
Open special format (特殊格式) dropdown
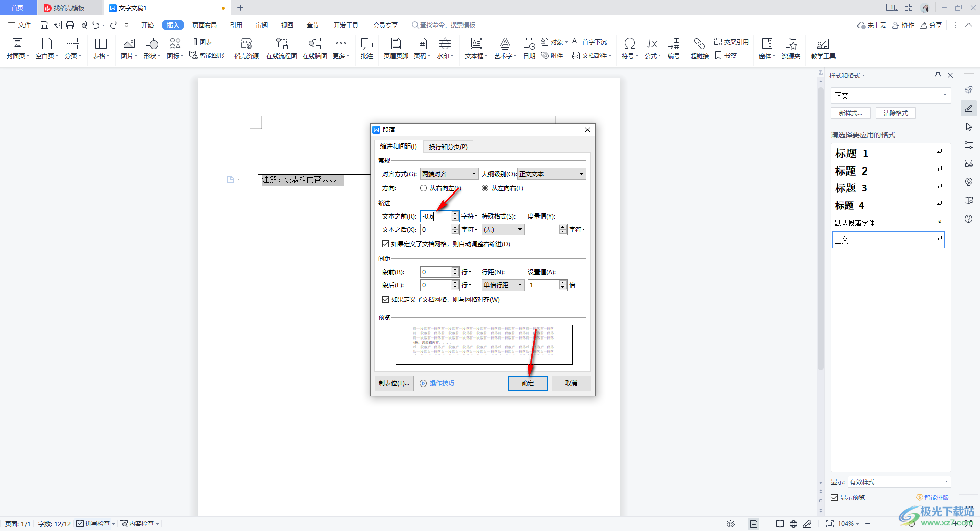[503, 230]
